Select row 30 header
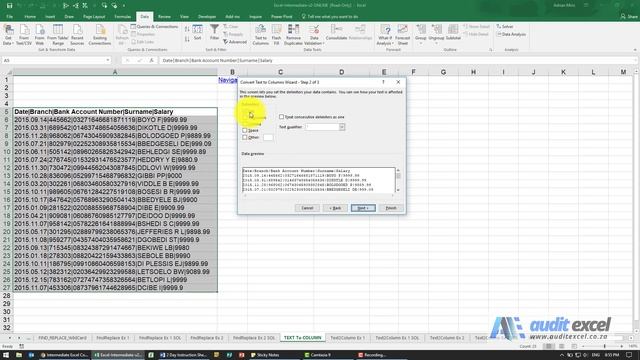The height and width of the screenshot is (360, 640). 7,311
